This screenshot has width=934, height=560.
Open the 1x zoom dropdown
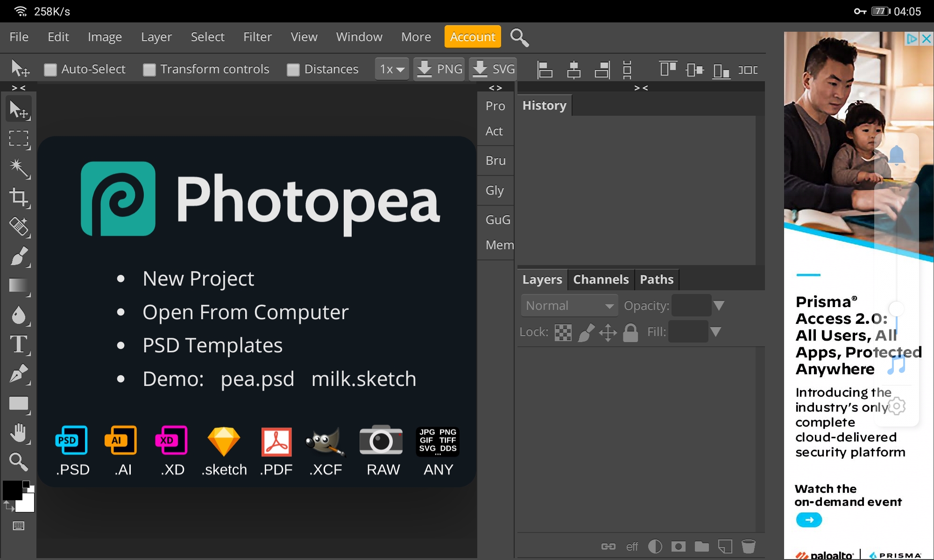391,69
